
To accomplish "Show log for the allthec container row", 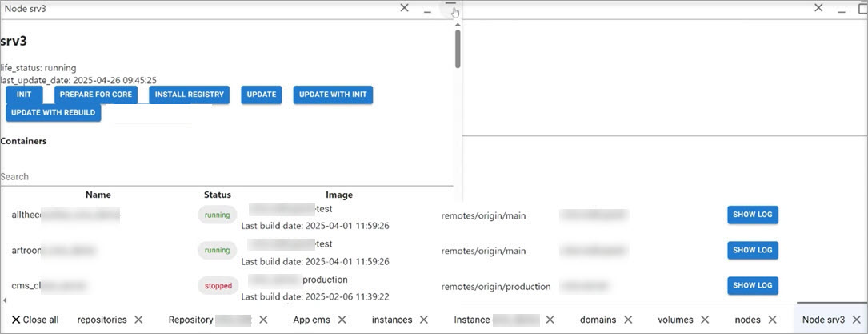I will click(753, 215).
